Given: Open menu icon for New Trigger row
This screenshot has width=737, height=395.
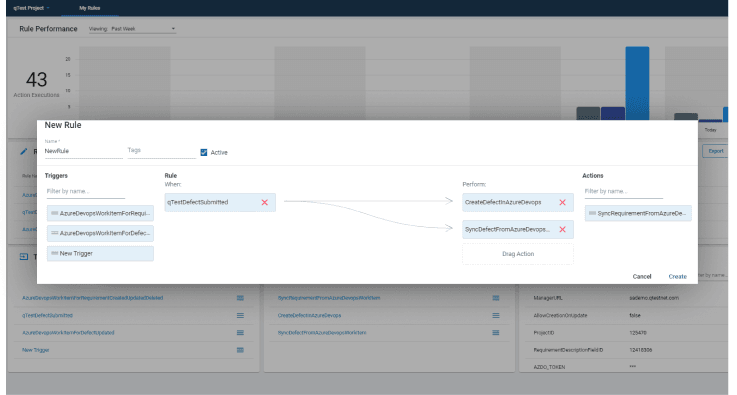Looking at the screenshot, I should [240, 350].
